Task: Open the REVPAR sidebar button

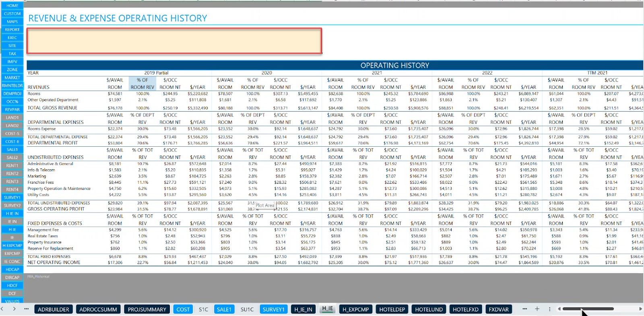Action: (12, 110)
